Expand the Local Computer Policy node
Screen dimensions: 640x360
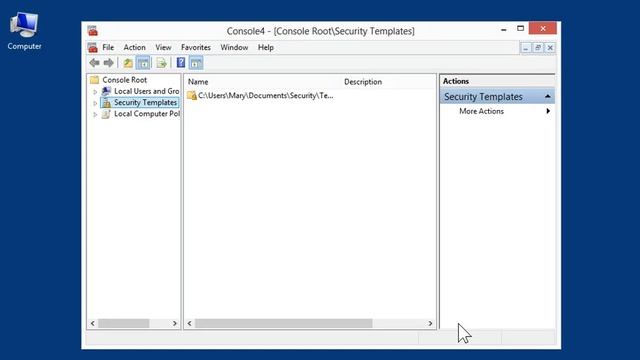(x=95, y=114)
